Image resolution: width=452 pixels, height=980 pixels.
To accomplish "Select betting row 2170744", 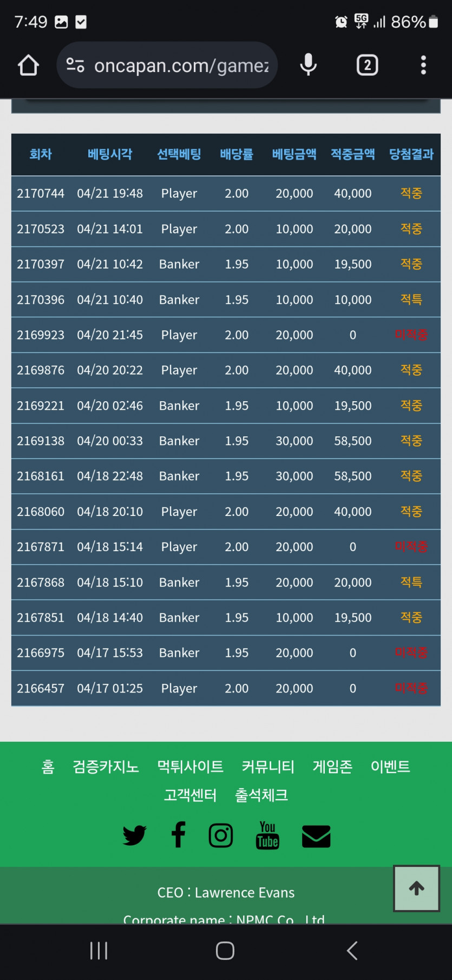I will click(x=226, y=193).
